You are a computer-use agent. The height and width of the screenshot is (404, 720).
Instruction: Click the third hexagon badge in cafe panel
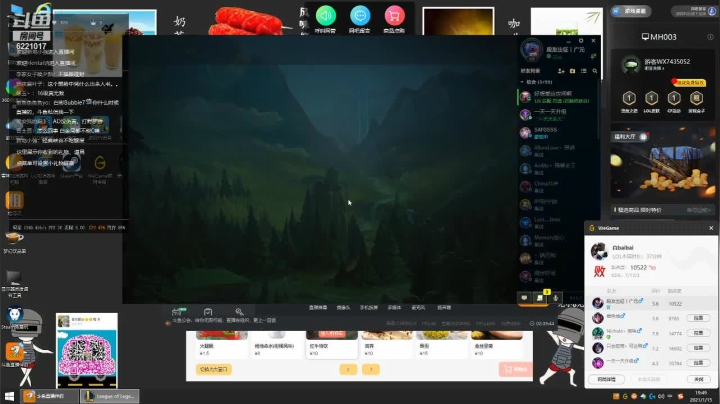(x=674, y=98)
